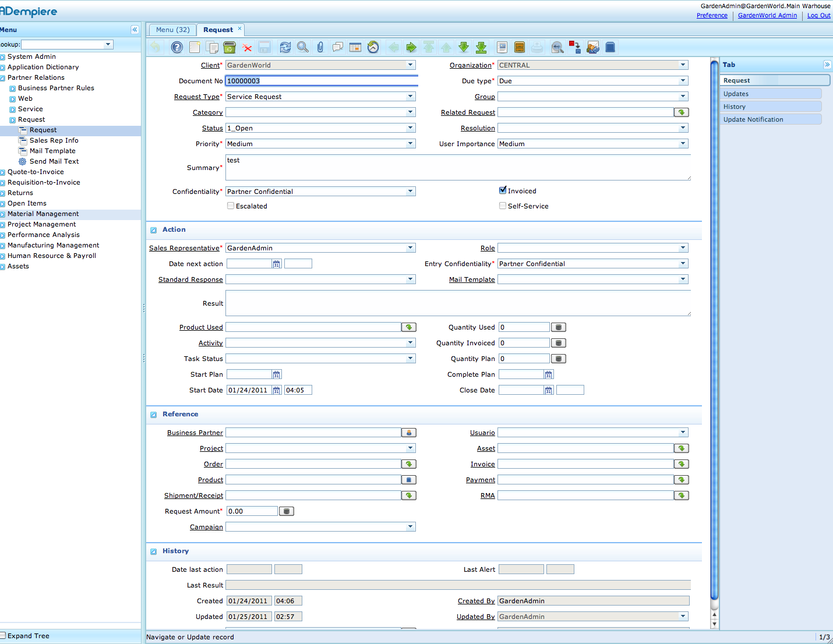
Task: Click the GardenWorld Admin link
Action: pyautogui.click(x=767, y=16)
